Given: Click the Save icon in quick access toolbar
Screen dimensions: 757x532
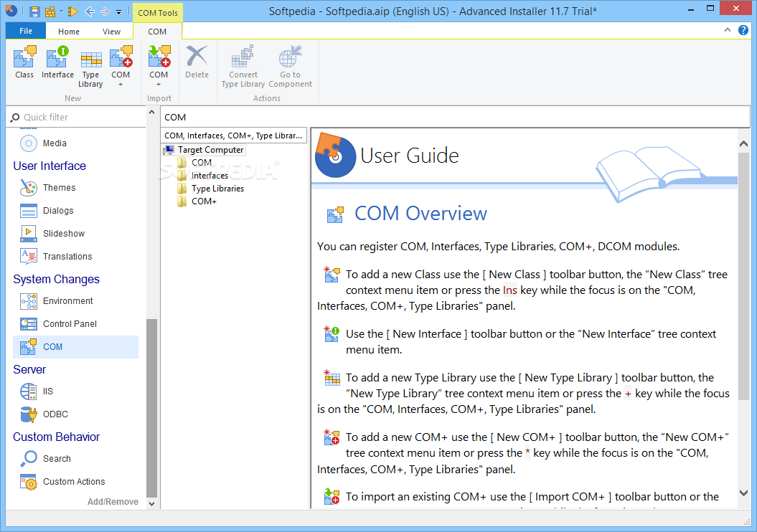Looking at the screenshot, I should tap(34, 11).
